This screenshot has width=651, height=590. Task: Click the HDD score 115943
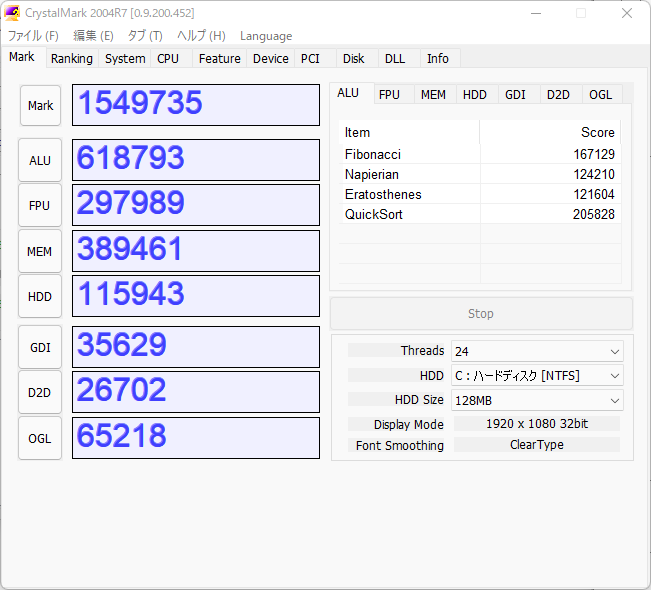pyautogui.click(x=196, y=296)
